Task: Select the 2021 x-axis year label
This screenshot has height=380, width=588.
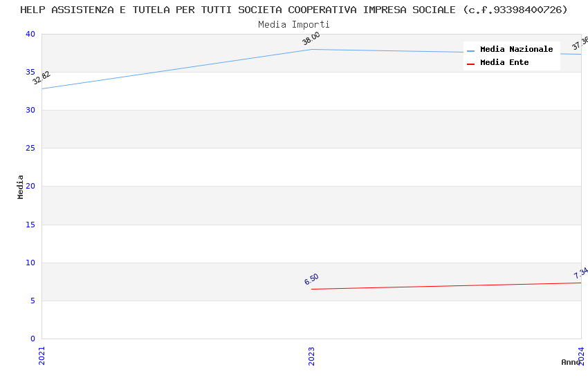Action: (42, 355)
